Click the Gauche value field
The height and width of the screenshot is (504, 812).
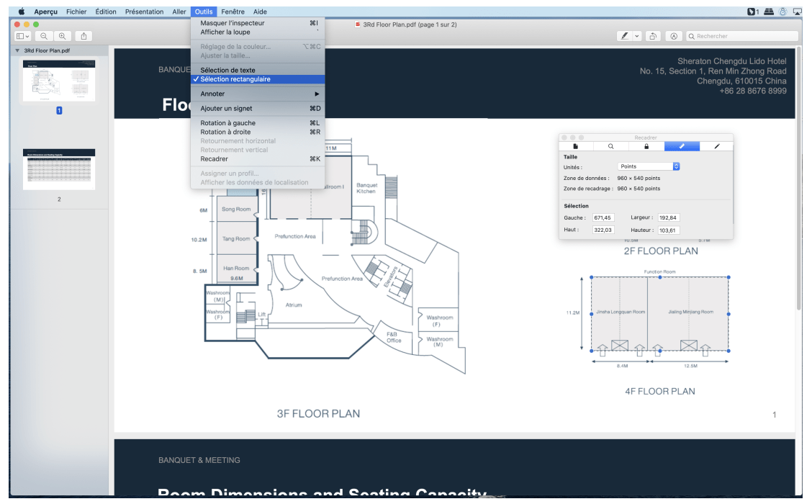pos(603,218)
